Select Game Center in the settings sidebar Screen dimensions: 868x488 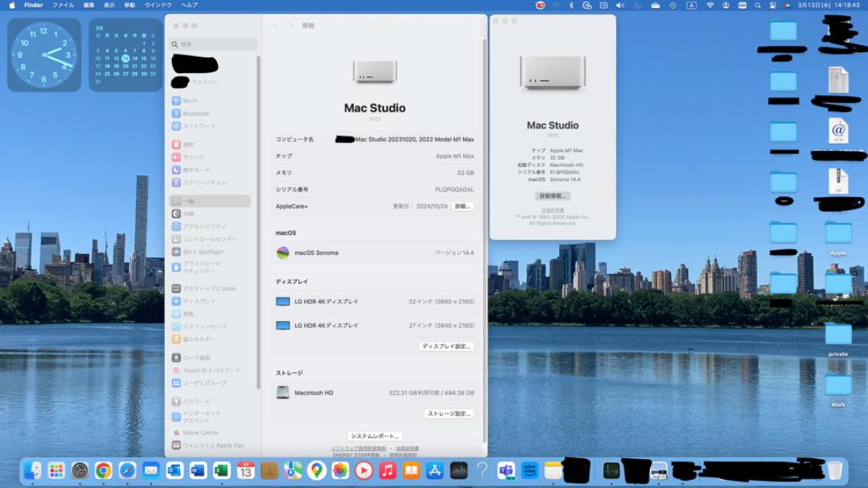[195, 433]
